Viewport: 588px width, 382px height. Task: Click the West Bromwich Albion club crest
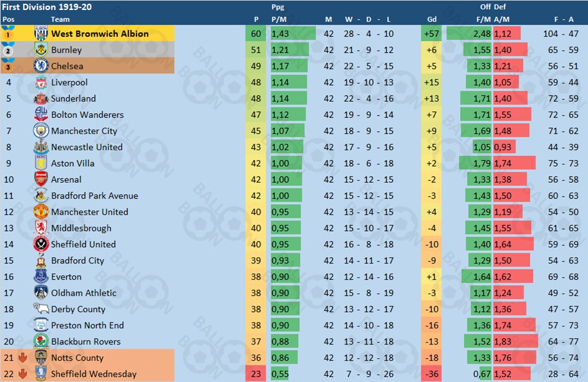[41, 34]
